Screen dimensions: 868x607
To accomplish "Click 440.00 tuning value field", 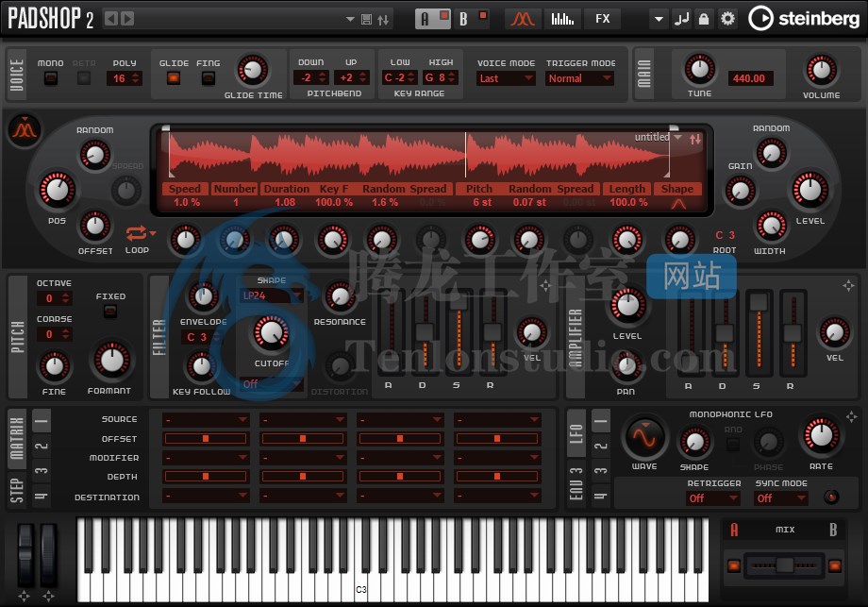I will click(749, 78).
